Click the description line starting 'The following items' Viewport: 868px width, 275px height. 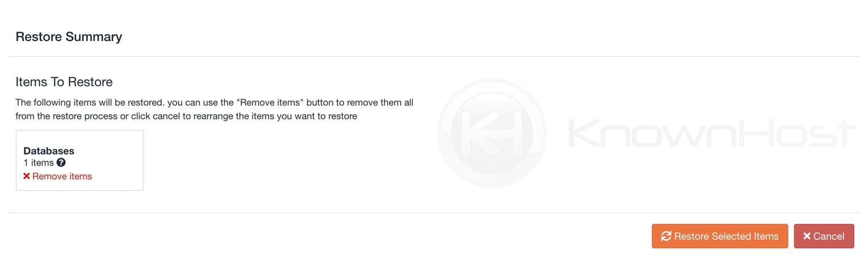point(214,103)
